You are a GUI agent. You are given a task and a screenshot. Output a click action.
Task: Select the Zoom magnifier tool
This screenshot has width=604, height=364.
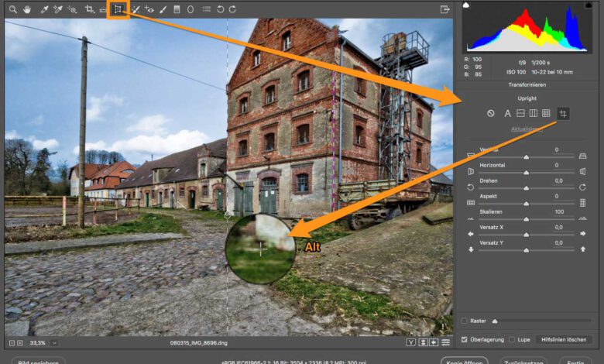pos(12,9)
